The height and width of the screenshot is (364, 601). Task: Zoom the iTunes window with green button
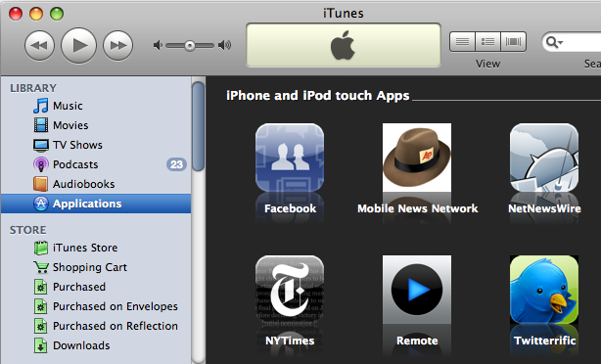click(57, 14)
